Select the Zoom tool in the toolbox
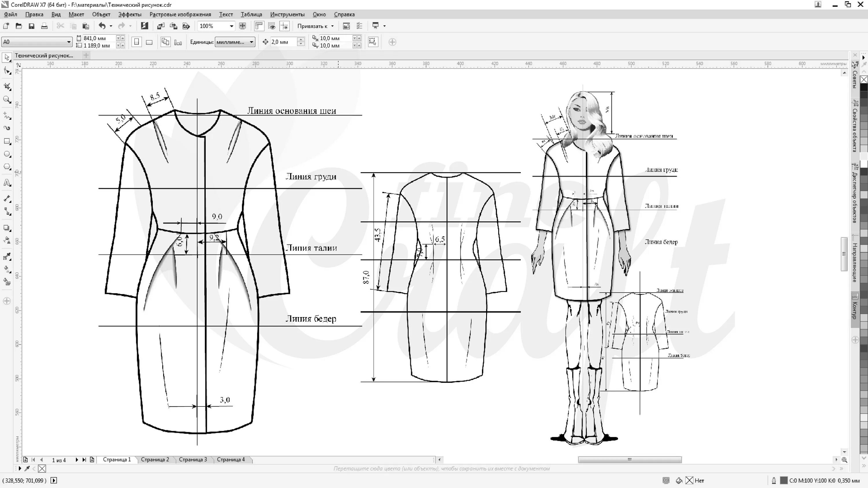Screen dimensions: 868x488 click(7, 100)
